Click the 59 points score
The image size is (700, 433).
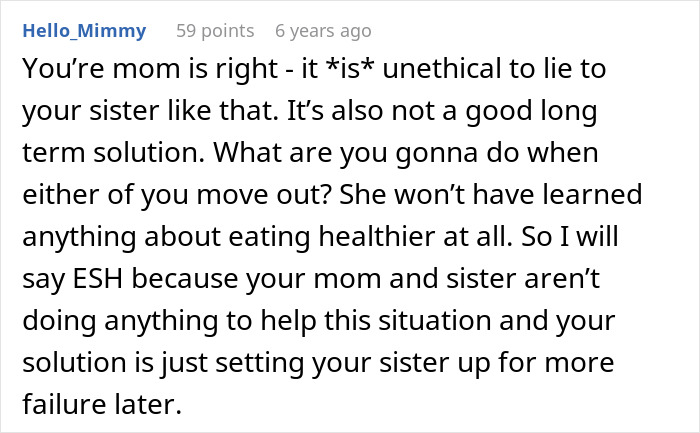coord(214,31)
